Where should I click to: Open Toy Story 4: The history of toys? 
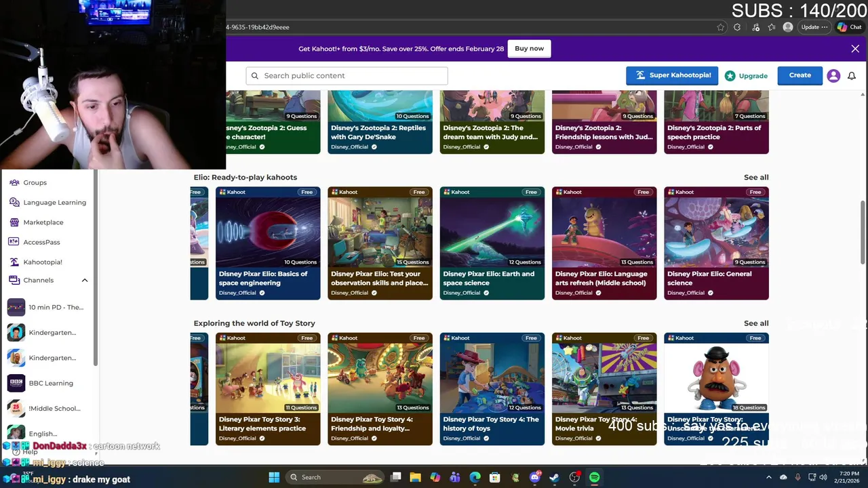click(492, 389)
